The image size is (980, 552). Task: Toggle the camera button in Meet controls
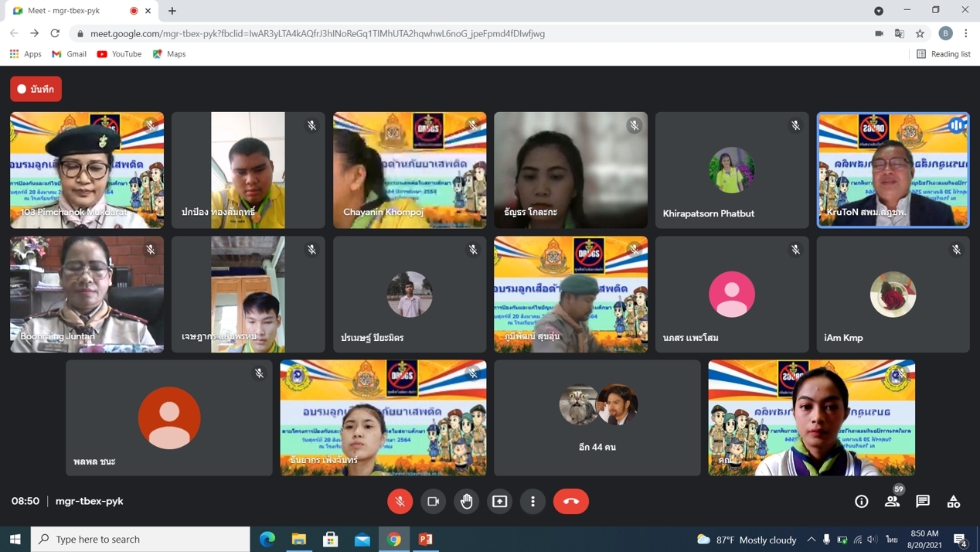(x=433, y=501)
